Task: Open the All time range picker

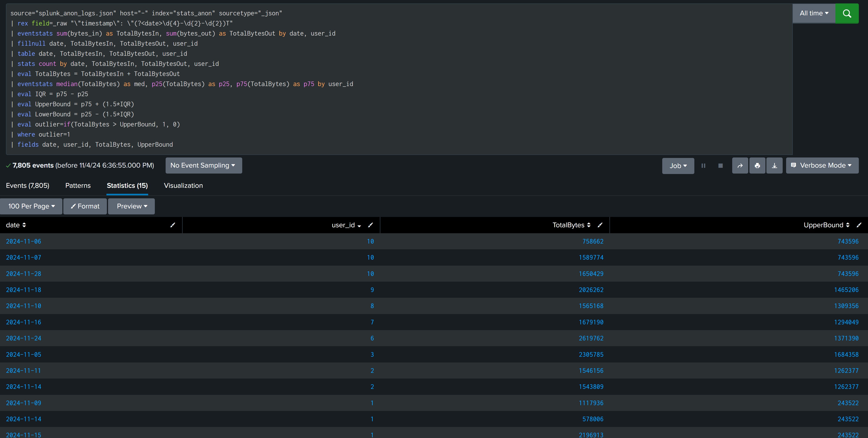Action: (x=814, y=14)
